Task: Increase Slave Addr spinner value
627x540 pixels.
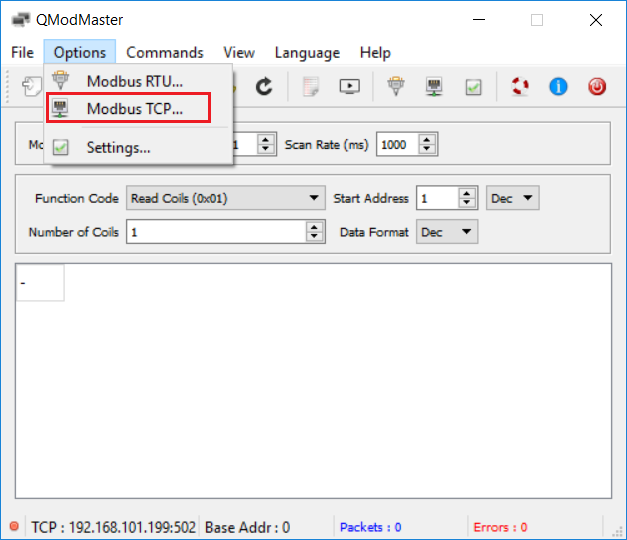Action: tap(266, 140)
